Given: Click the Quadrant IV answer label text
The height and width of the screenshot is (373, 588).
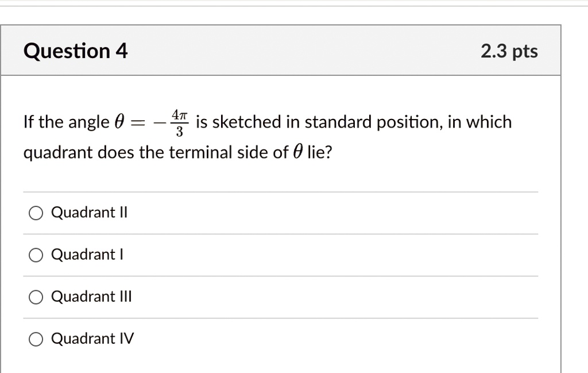Looking at the screenshot, I should pyautogui.click(x=92, y=339).
